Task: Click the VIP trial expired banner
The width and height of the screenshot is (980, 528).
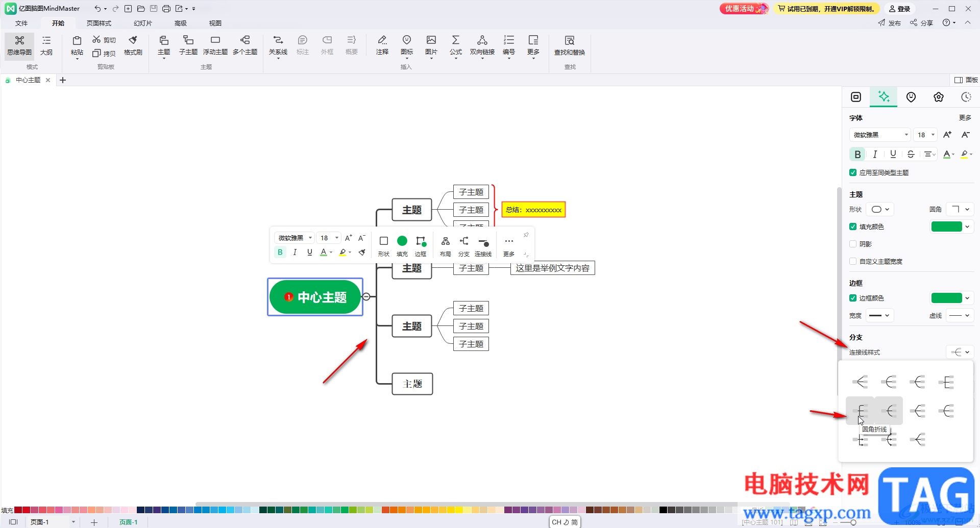Action: coord(826,9)
